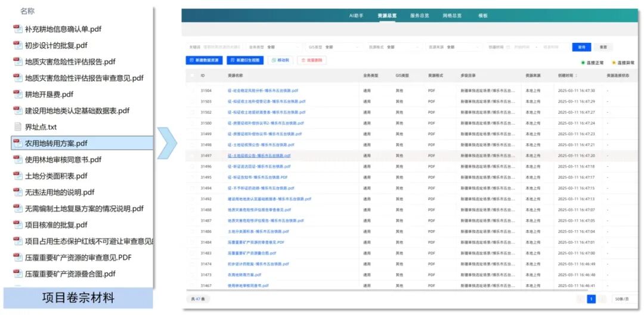
Task: Switch to the 模板 tab
Action: [483, 16]
